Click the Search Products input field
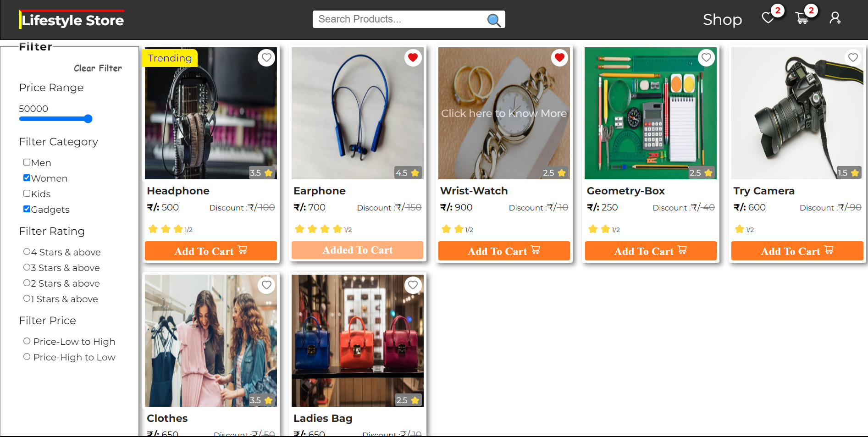868x437 pixels. coord(399,19)
